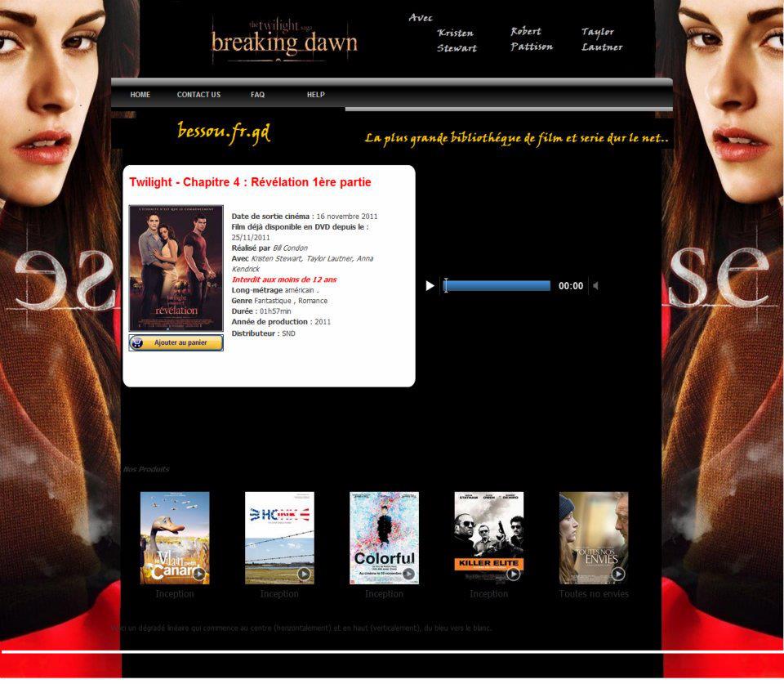Click the Kristen Stewart name in header
Image resolution: width=784 pixels, height=684 pixels.
[457, 41]
